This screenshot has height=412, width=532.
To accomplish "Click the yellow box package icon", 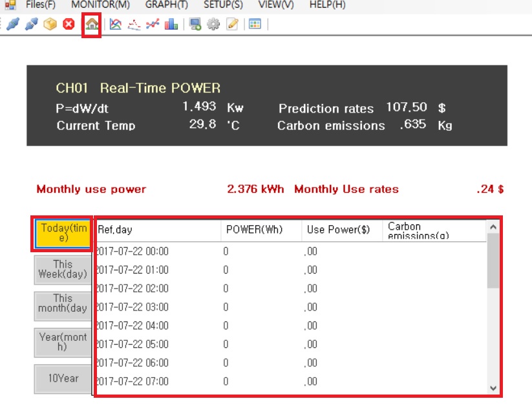I will click(x=50, y=24).
